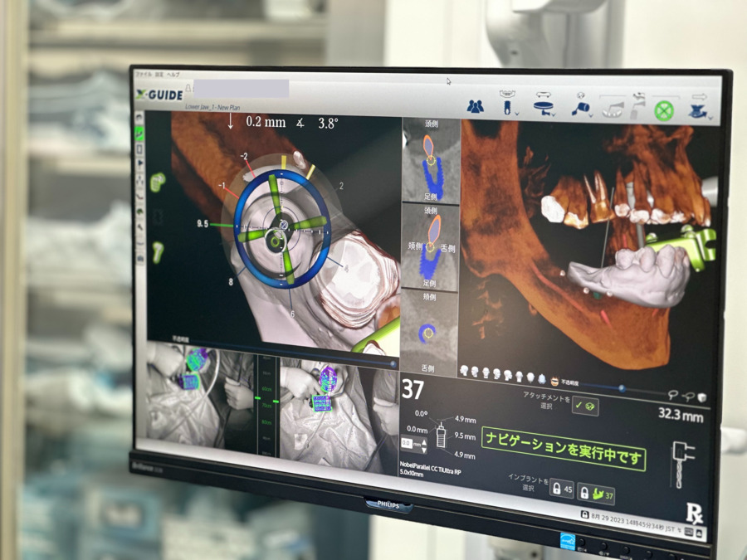Increase the depth offset mm stepper
Viewport: 747px width, 560px height.
[425, 440]
